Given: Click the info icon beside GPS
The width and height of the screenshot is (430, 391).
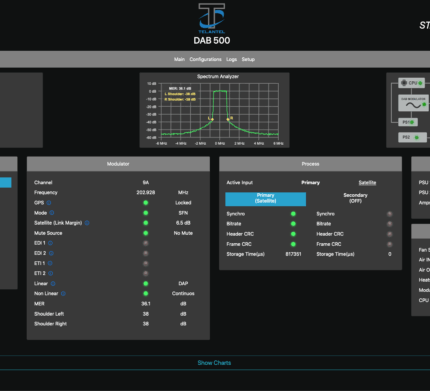Looking at the screenshot, I should click(49, 203).
